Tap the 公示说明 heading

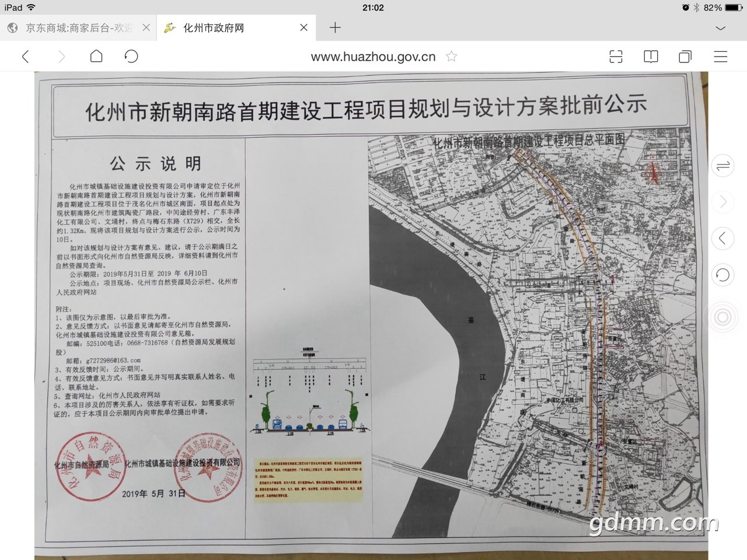(x=156, y=163)
